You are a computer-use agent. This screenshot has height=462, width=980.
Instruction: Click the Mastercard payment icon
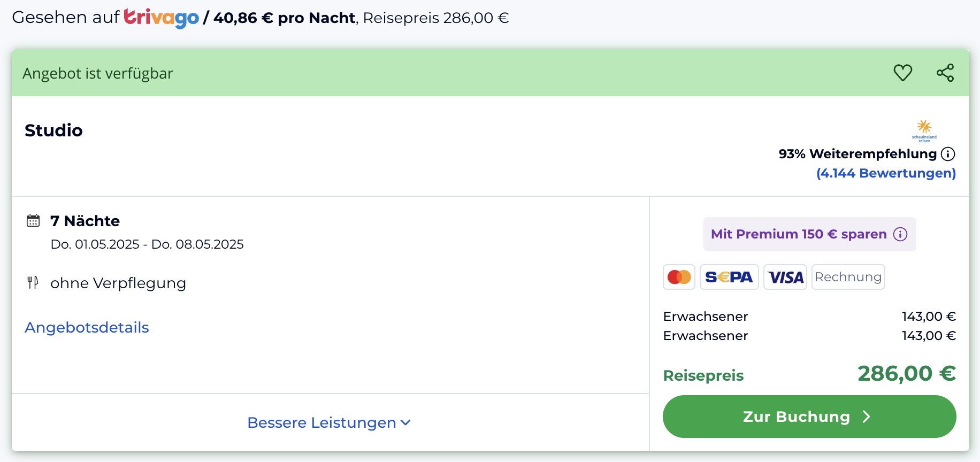click(x=679, y=277)
